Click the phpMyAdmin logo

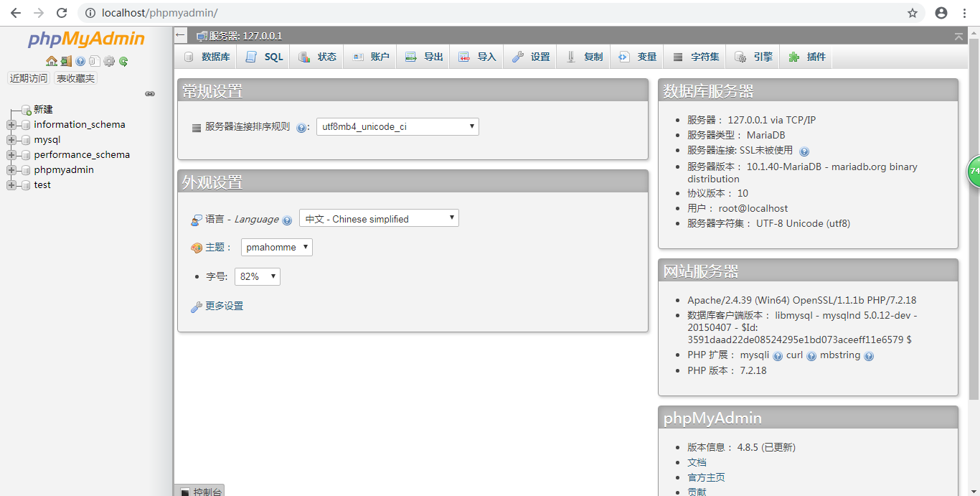[x=86, y=39]
